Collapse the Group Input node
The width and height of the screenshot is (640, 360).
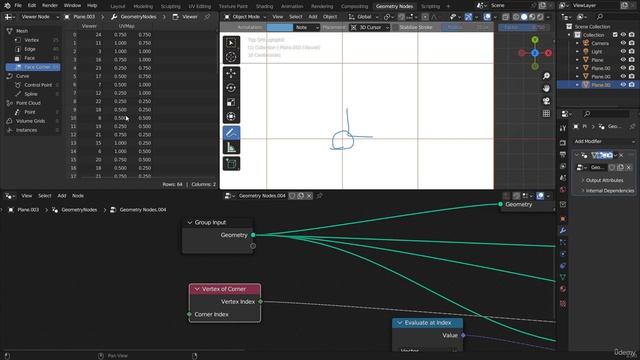(190, 222)
